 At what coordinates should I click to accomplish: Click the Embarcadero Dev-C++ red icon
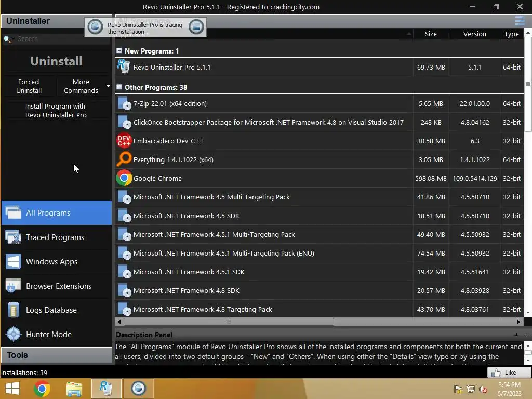click(x=124, y=140)
